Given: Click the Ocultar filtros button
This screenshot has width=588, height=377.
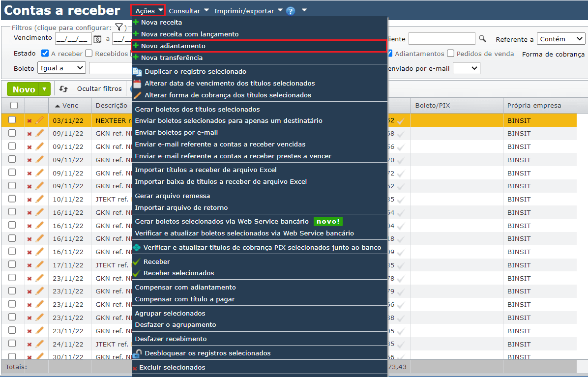Looking at the screenshot, I should tap(99, 89).
